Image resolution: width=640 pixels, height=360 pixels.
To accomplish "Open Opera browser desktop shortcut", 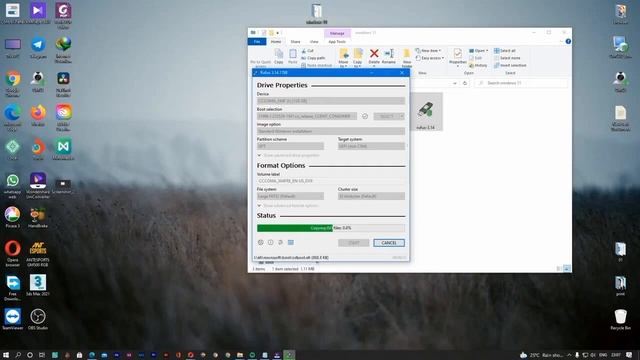I will (13, 253).
